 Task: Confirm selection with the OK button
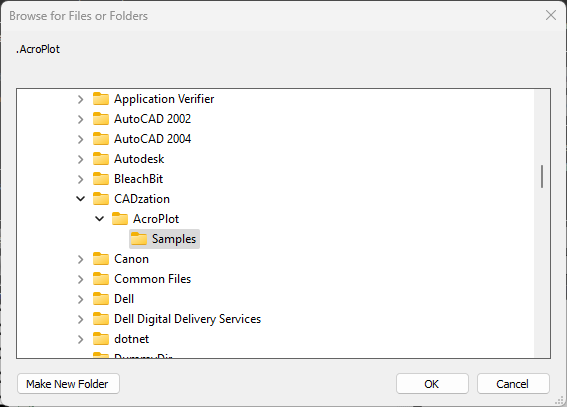pos(432,384)
